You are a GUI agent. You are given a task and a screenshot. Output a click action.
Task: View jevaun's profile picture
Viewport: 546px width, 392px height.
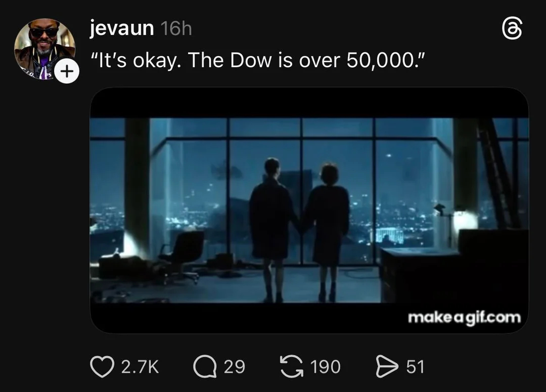click(x=44, y=49)
